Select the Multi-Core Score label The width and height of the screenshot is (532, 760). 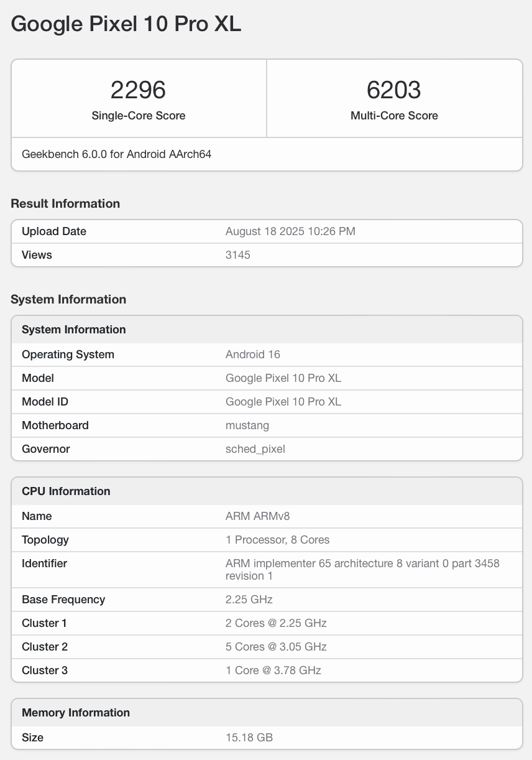click(394, 116)
